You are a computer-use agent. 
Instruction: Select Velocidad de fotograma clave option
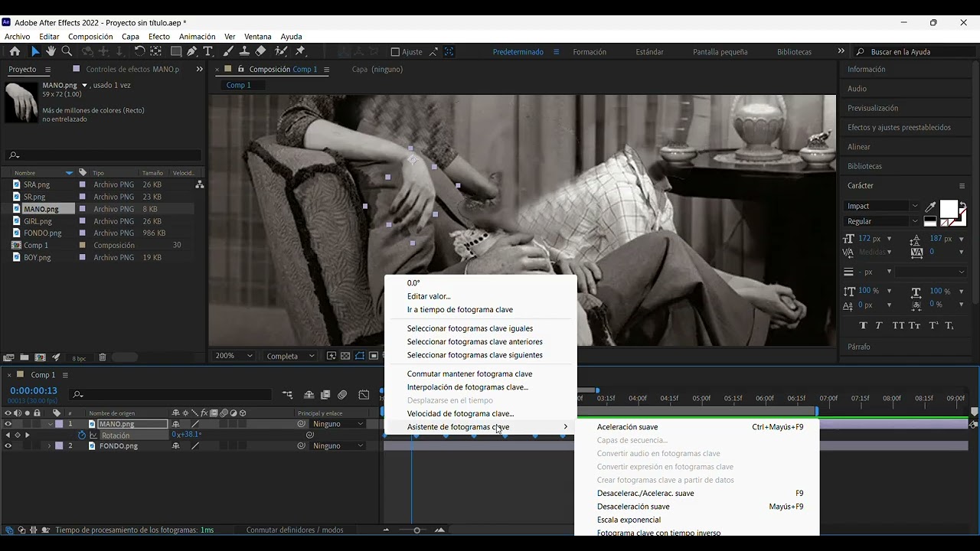point(460,413)
